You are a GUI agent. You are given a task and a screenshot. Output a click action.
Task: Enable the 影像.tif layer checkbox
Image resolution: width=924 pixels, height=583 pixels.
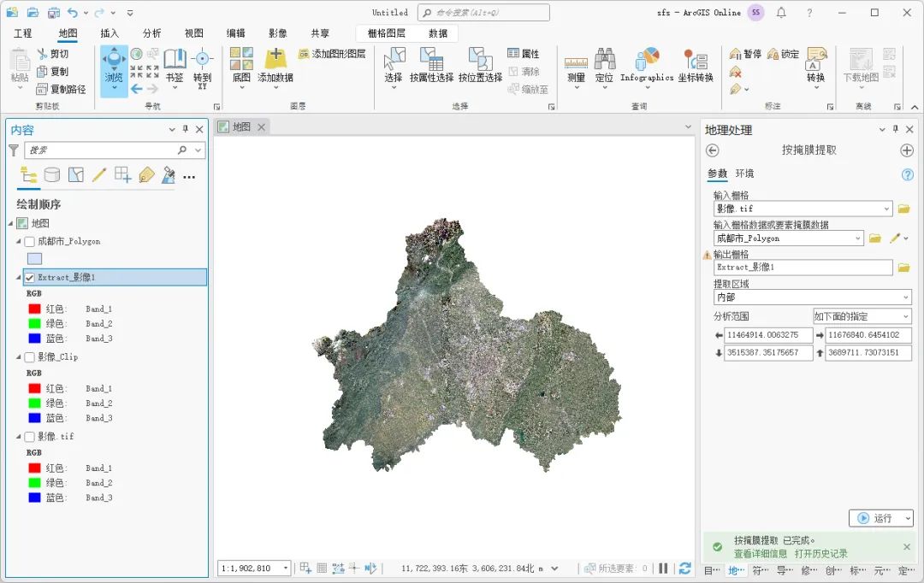click(x=29, y=436)
